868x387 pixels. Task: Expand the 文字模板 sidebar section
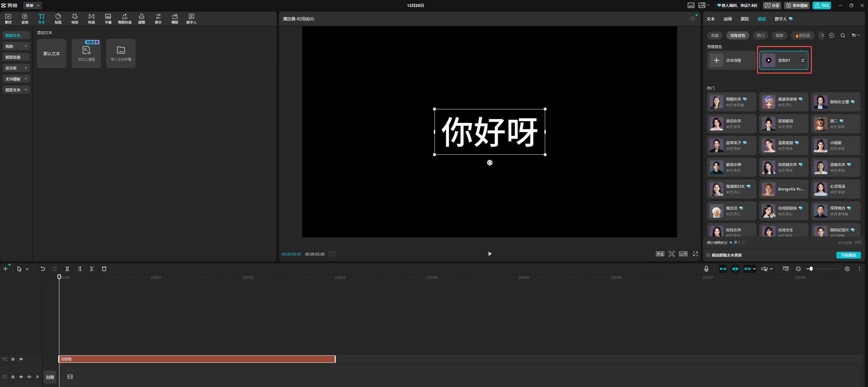pos(16,79)
